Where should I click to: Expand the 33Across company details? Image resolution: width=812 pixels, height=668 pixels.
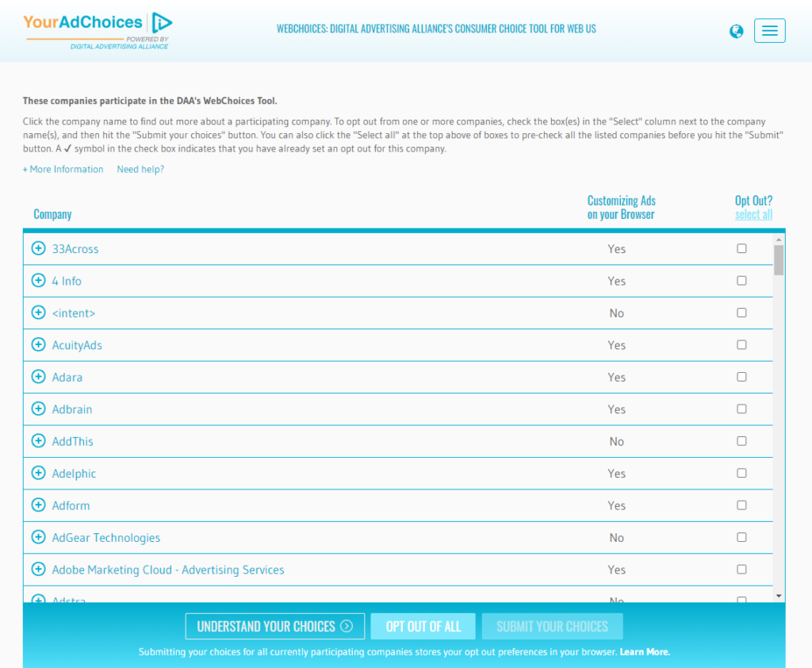pos(38,248)
